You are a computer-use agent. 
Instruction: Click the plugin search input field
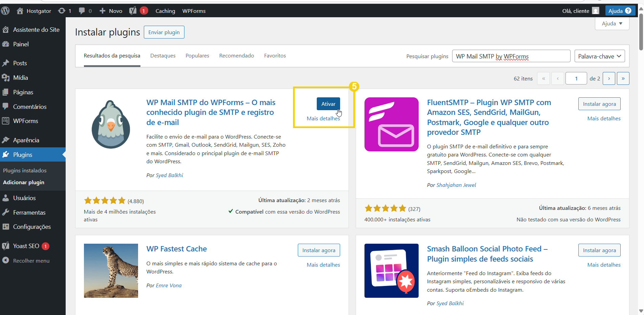point(511,56)
